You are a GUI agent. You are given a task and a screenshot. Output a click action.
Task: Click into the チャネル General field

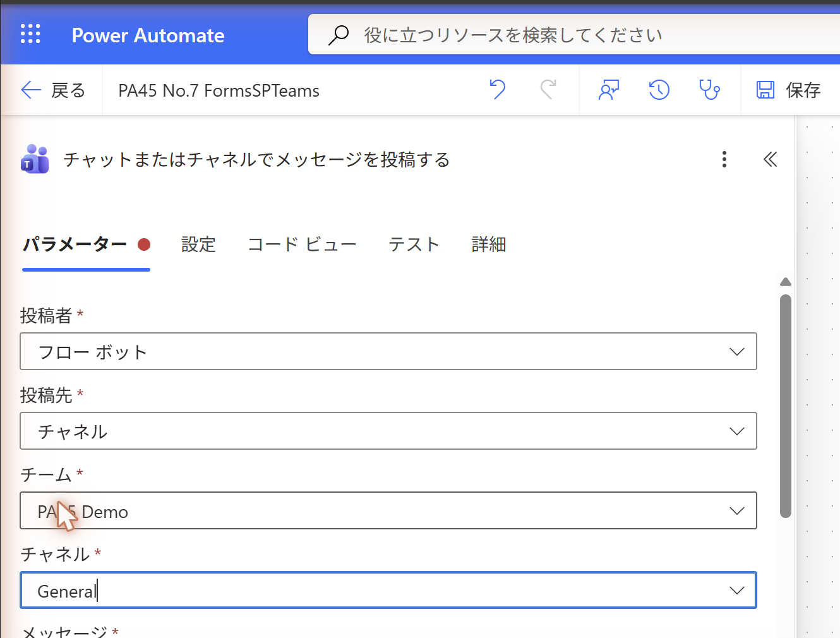tap(388, 591)
